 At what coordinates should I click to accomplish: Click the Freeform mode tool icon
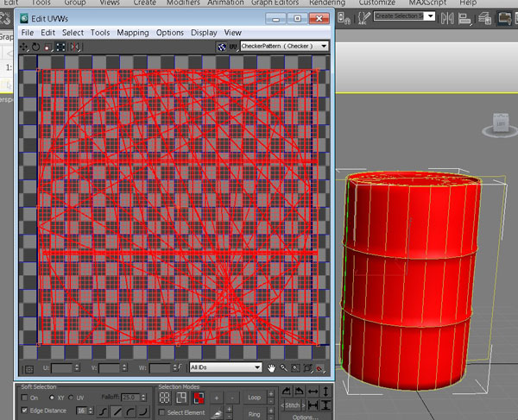coord(60,47)
